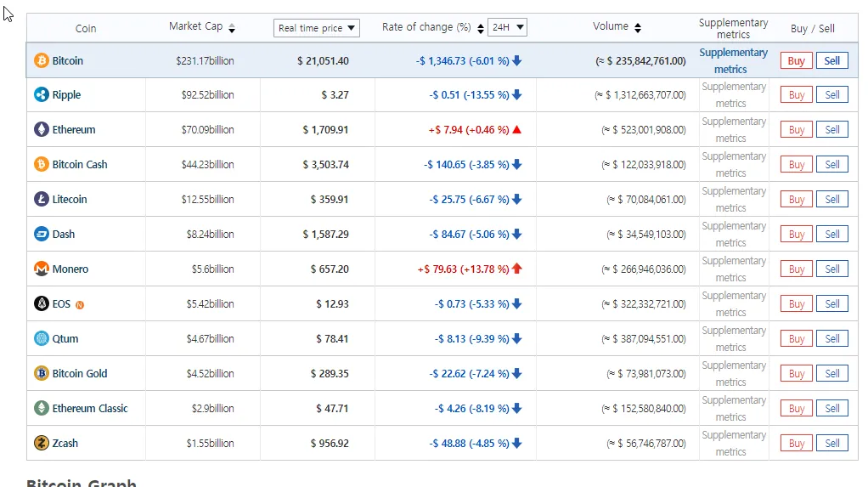Click EOS market cap $5.42billion
The width and height of the screenshot is (868, 487).
(210, 304)
